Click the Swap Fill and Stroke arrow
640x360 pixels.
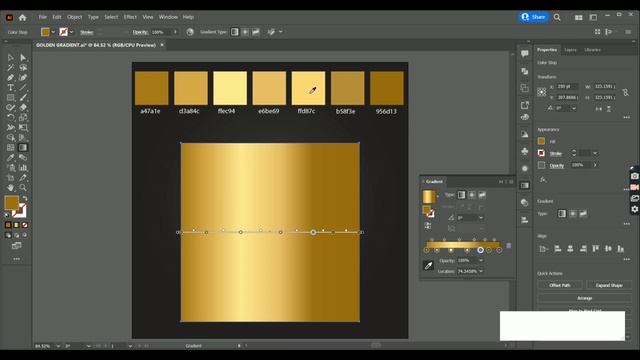pos(25,198)
